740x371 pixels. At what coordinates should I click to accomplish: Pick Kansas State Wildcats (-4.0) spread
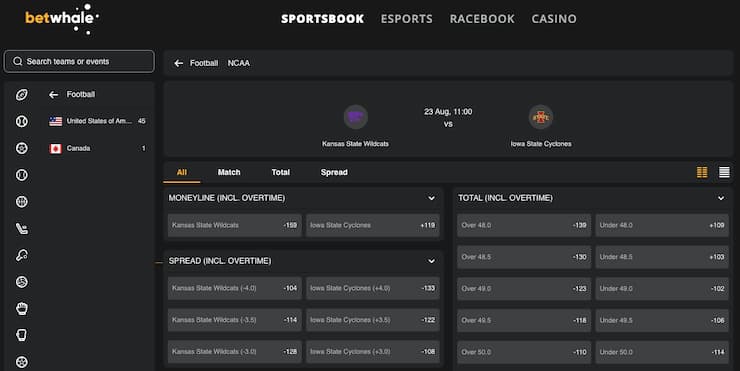[235, 288]
